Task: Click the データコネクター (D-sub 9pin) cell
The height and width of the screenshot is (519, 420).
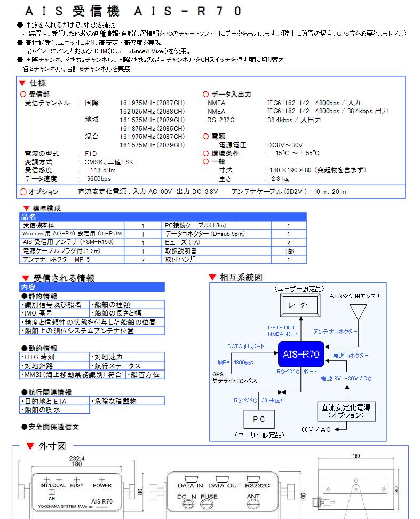Action: [217, 234]
